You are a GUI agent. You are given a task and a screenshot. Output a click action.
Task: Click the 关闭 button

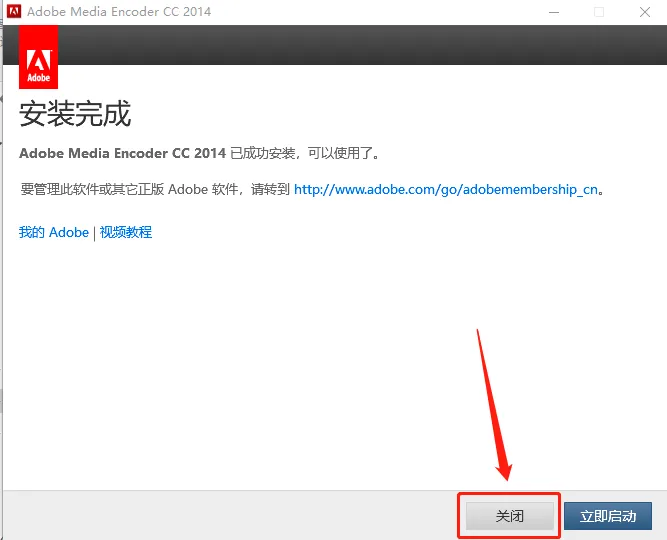510,516
